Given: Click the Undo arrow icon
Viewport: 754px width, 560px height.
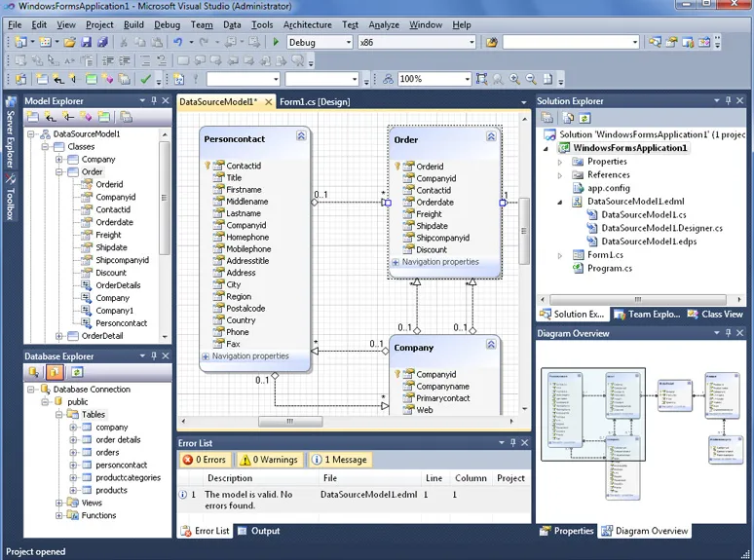Looking at the screenshot, I should (x=178, y=42).
